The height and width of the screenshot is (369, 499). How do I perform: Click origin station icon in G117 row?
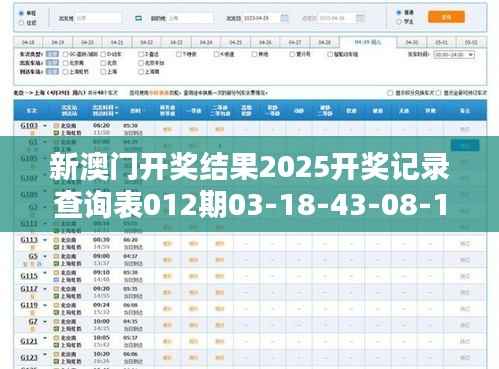coord(56,289)
